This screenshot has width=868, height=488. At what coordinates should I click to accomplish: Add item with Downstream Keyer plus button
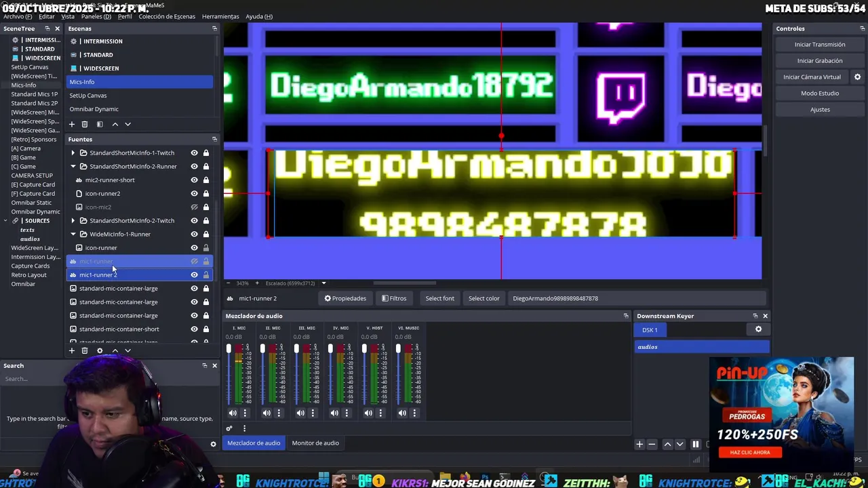(x=639, y=445)
